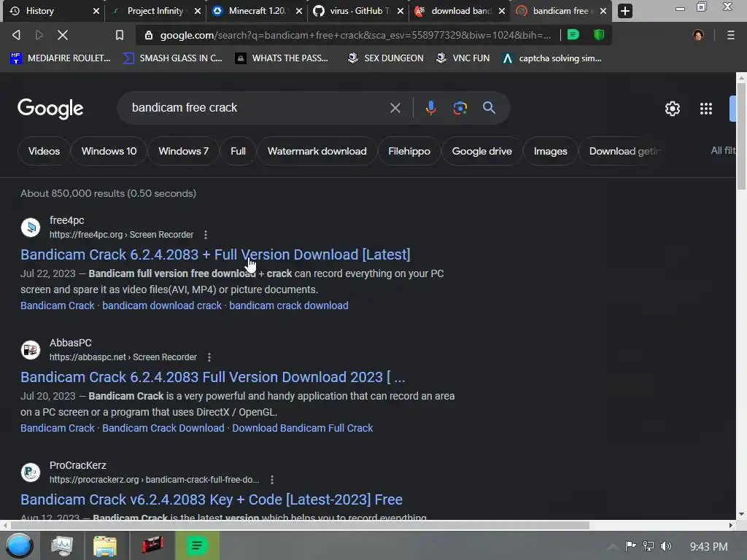Switch to the Minecraft 1.20 tab

tap(256, 11)
